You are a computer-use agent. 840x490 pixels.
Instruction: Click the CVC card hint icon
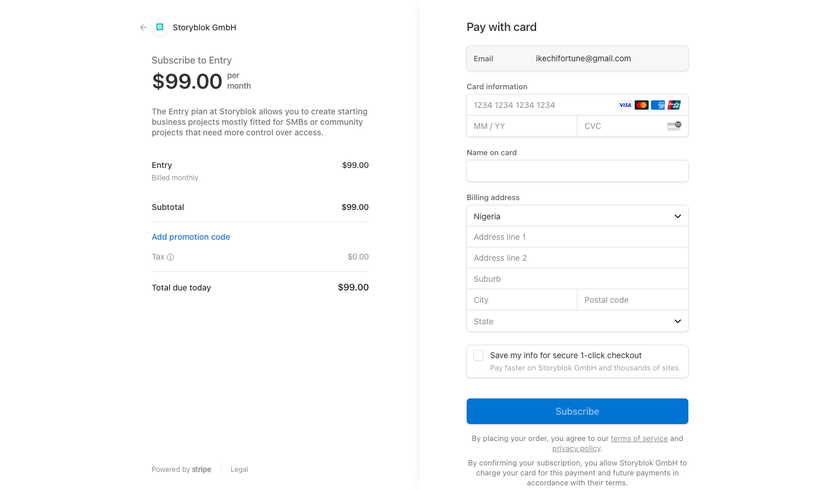coord(674,126)
